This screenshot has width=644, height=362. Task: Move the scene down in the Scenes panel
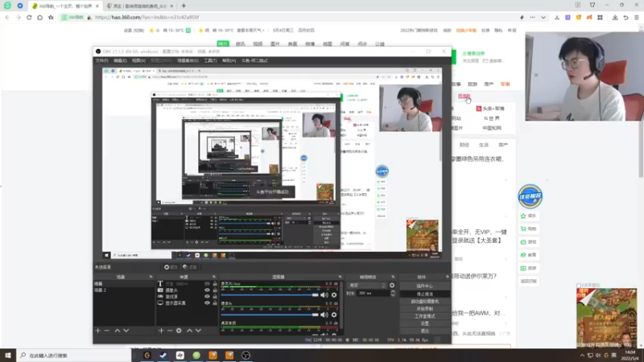coord(126,331)
